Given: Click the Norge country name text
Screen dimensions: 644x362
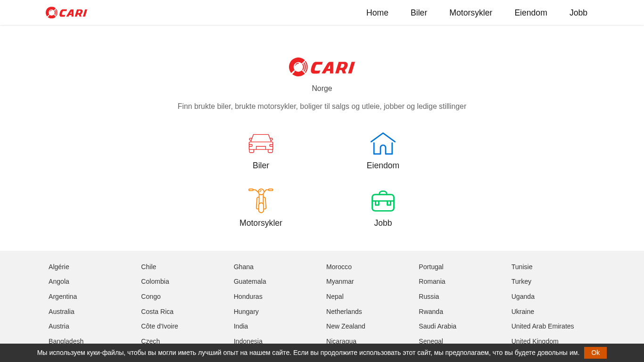Looking at the screenshot, I should click(x=322, y=89).
